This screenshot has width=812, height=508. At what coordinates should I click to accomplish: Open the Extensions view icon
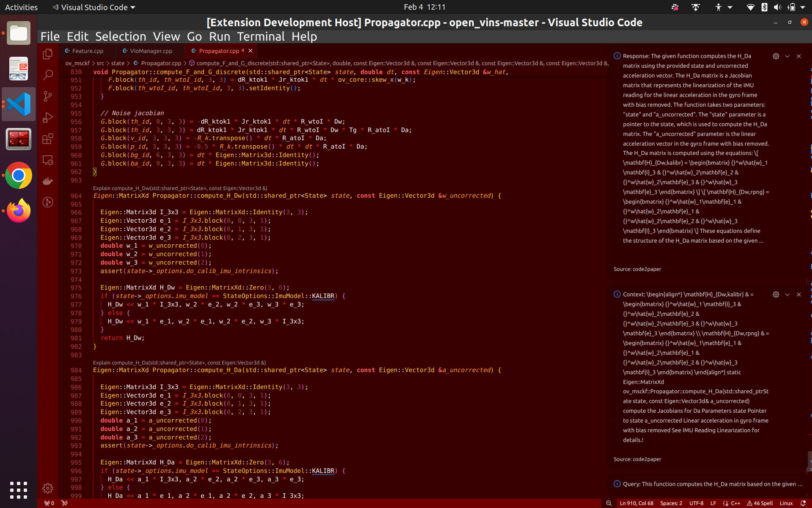48,139
